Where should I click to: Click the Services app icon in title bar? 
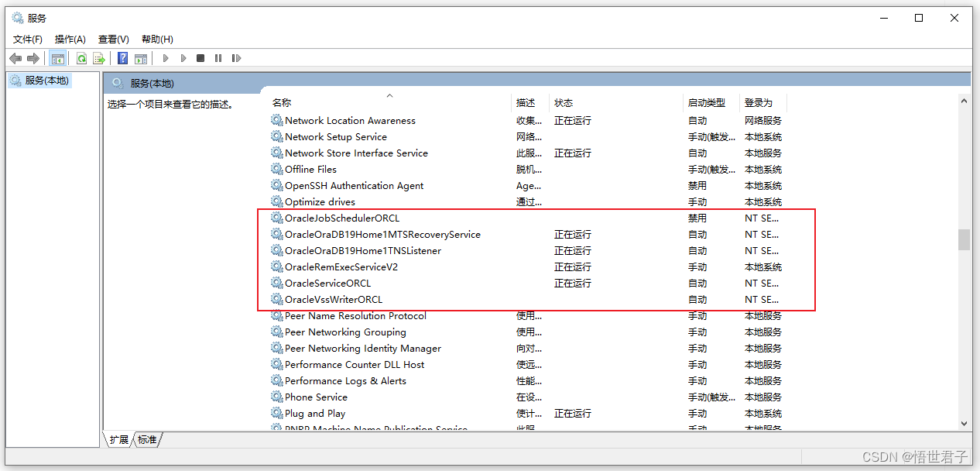point(17,18)
